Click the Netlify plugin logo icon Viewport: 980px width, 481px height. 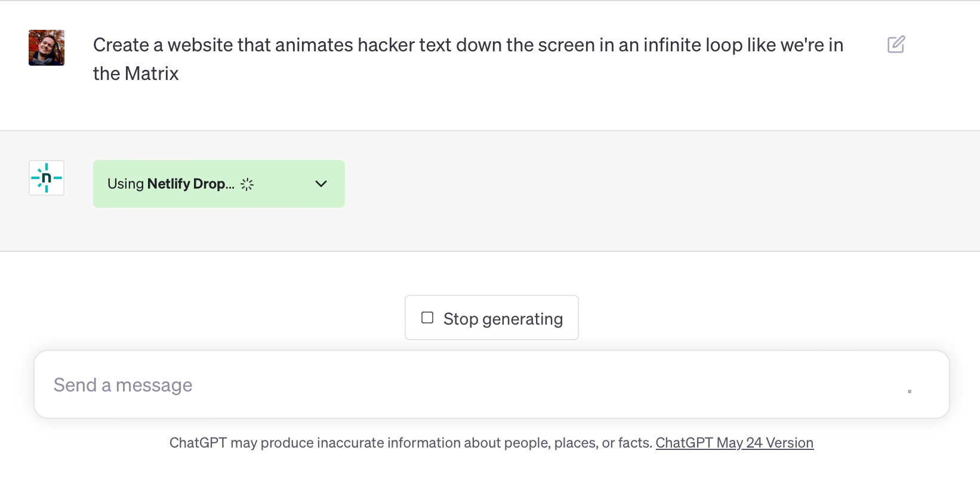coord(47,178)
